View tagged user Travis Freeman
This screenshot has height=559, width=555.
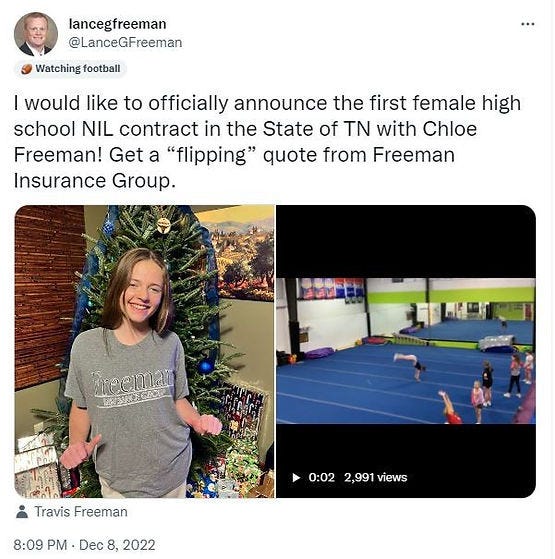(x=81, y=512)
